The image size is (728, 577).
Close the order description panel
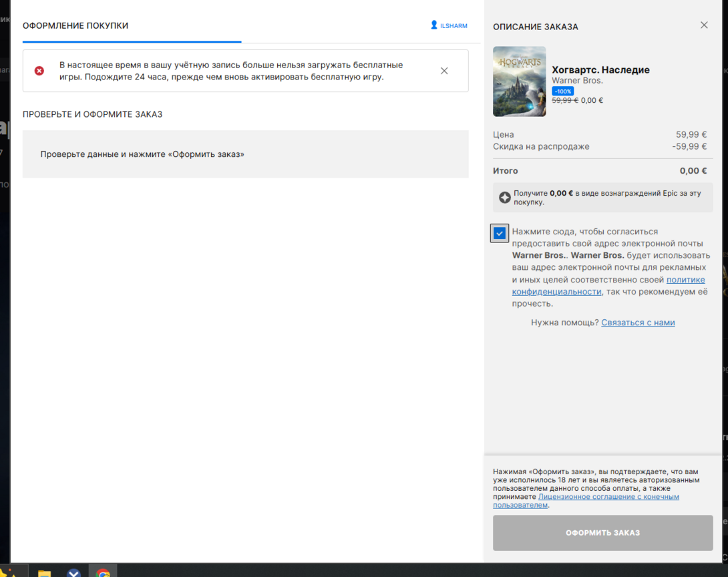tap(704, 25)
